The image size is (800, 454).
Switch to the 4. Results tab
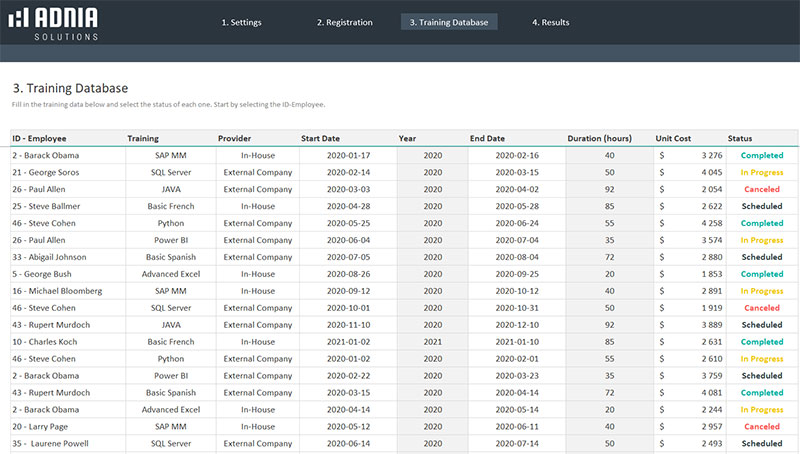click(x=550, y=22)
